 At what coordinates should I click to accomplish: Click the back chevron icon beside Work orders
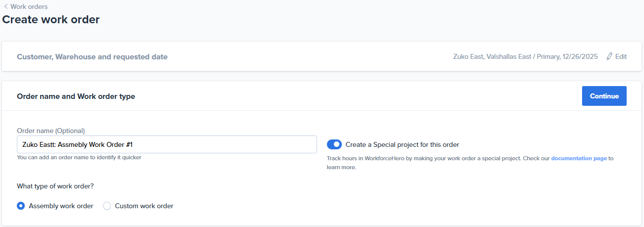(x=5, y=7)
